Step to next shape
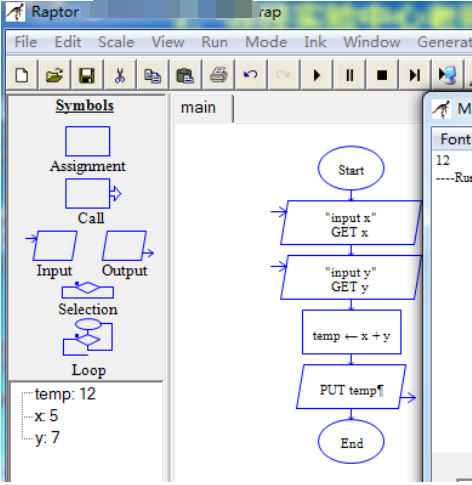The image size is (472, 485). [x=415, y=75]
